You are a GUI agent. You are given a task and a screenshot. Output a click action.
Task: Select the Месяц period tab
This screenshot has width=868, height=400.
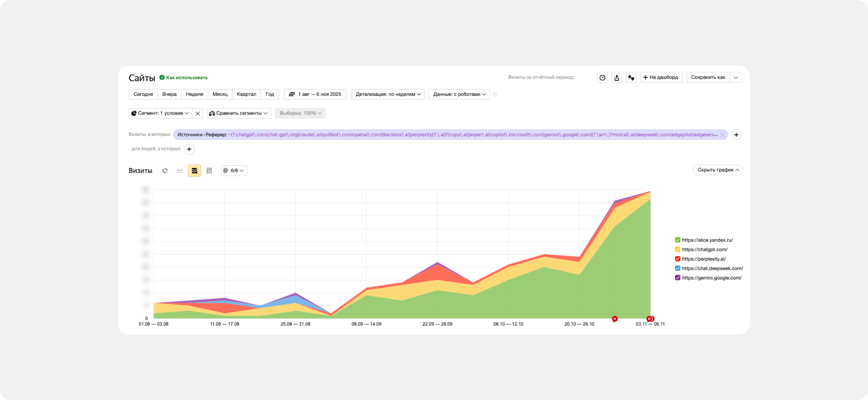tap(220, 94)
